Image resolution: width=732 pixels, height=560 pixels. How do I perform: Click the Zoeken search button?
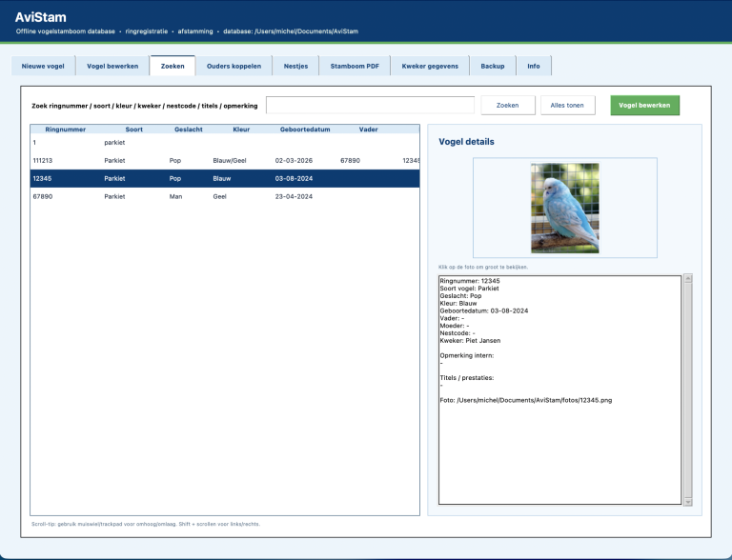coord(508,105)
